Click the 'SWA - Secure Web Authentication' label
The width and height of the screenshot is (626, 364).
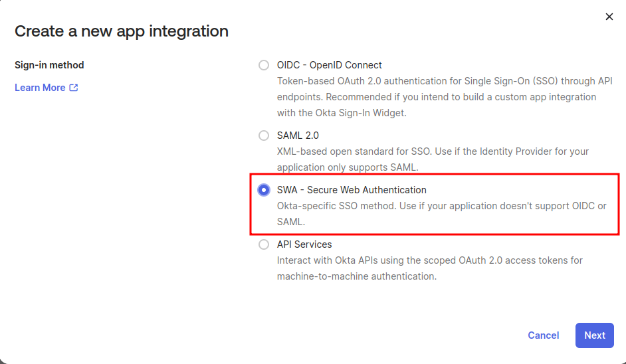click(x=352, y=190)
